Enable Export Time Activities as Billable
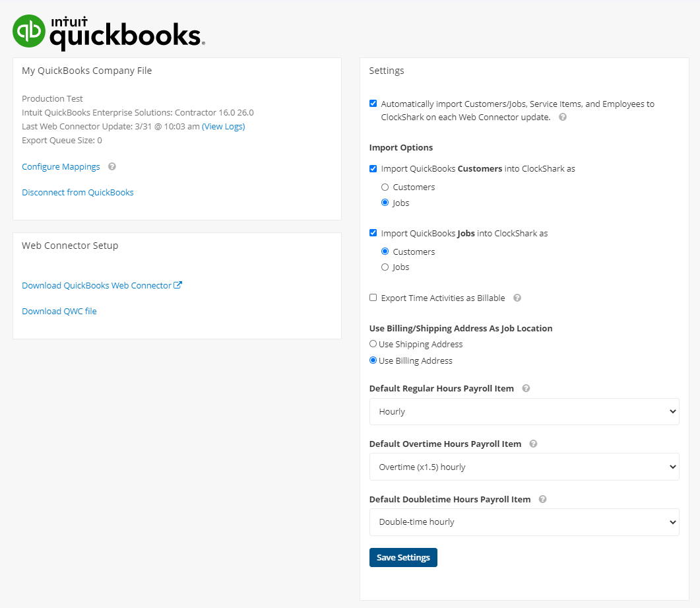The image size is (700, 608). coord(373,298)
